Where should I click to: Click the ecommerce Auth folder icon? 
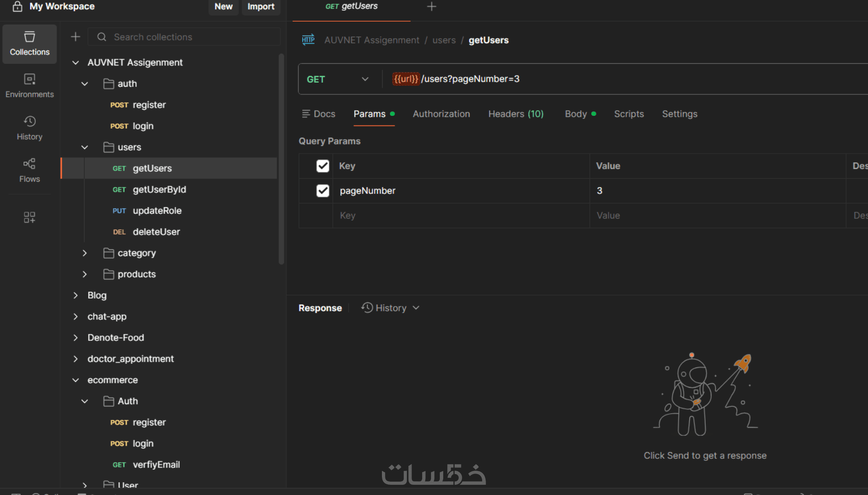(x=109, y=401)
